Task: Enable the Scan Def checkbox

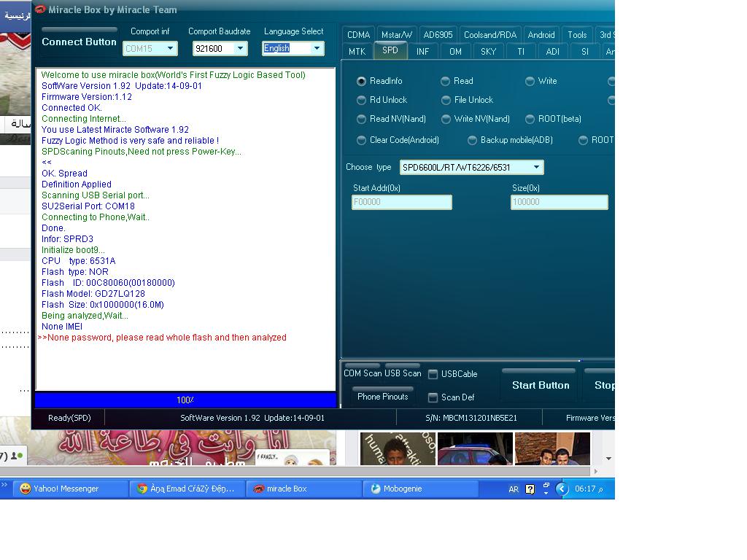Action: 433,397
